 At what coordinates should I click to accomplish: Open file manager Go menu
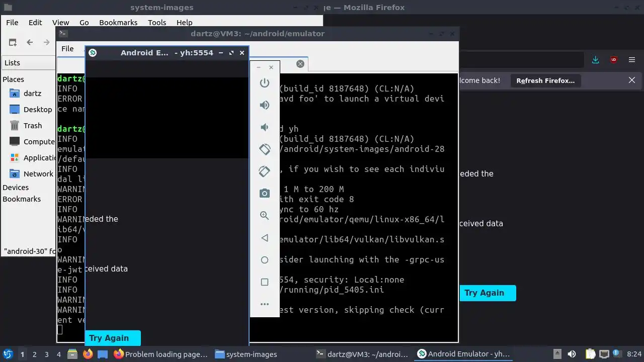pos(84,22)
